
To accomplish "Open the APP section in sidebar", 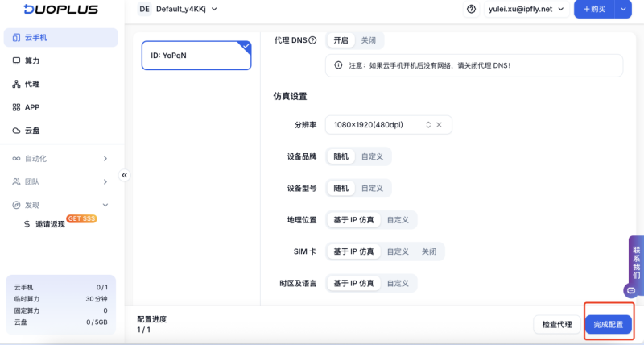I will tap(61, 107).
